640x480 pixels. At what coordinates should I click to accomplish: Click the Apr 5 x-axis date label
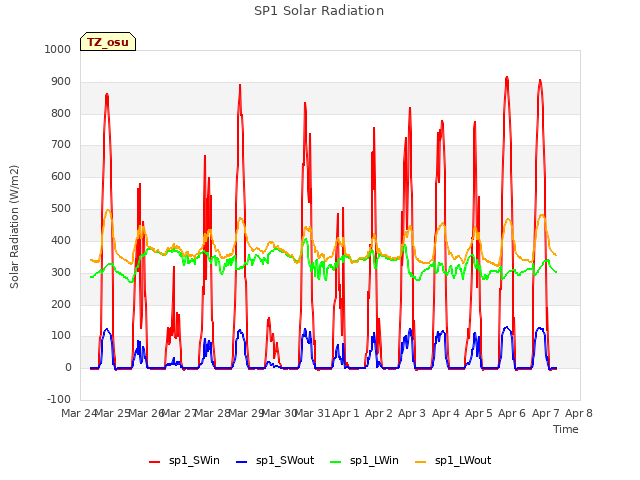479,413
